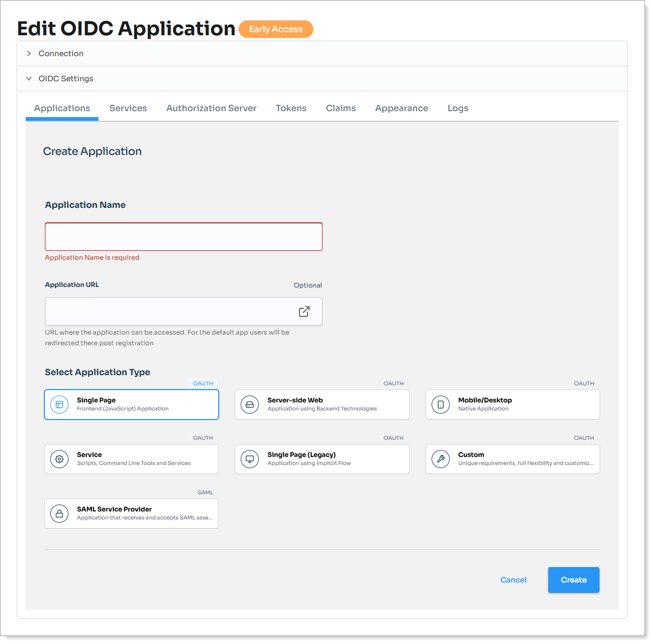This screenshot has height=644, width=653.
Task: Open the Application URL external link icon
Action: coord(304,311)
